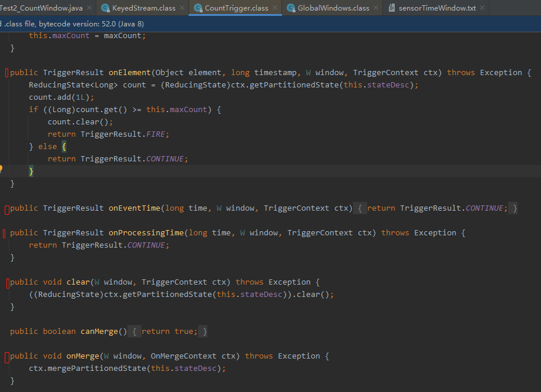Click the onMerge method name
The image size is (541, 392).
point(83,356)
